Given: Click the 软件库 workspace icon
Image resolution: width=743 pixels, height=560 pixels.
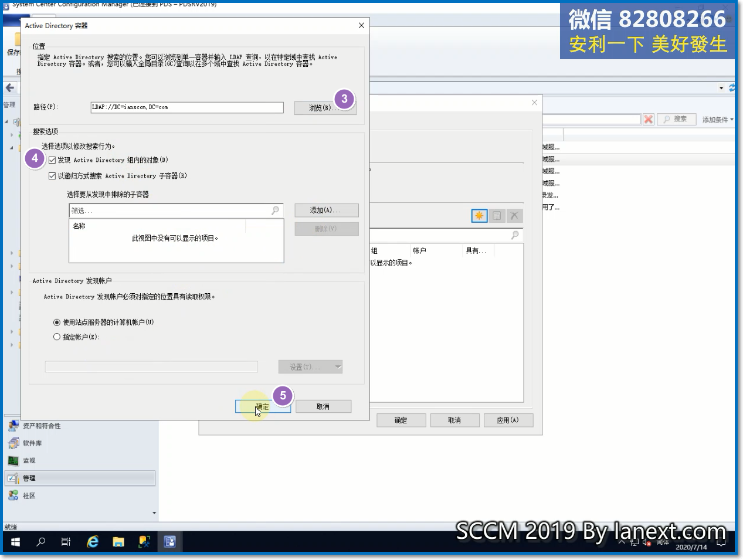Looking at the screenshot, I should click(13, 443).
